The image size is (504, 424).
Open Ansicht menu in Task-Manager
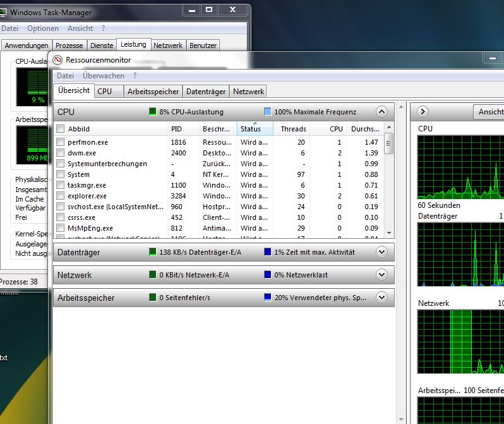80,28
